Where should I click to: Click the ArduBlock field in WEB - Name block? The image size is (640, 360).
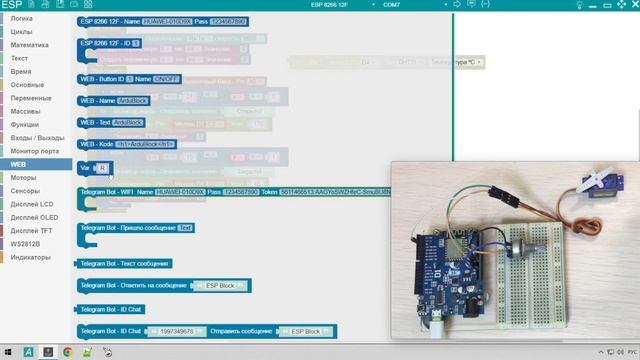132,101
